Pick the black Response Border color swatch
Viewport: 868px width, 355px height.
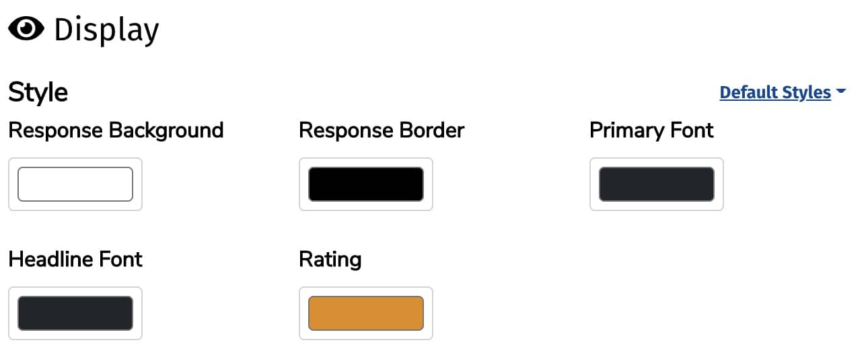pos(366,184)
